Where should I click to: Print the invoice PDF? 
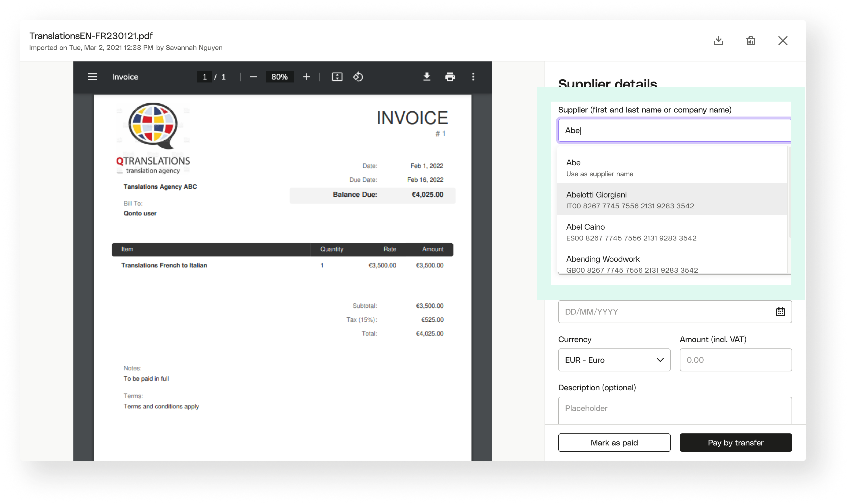tap(450, 77)
